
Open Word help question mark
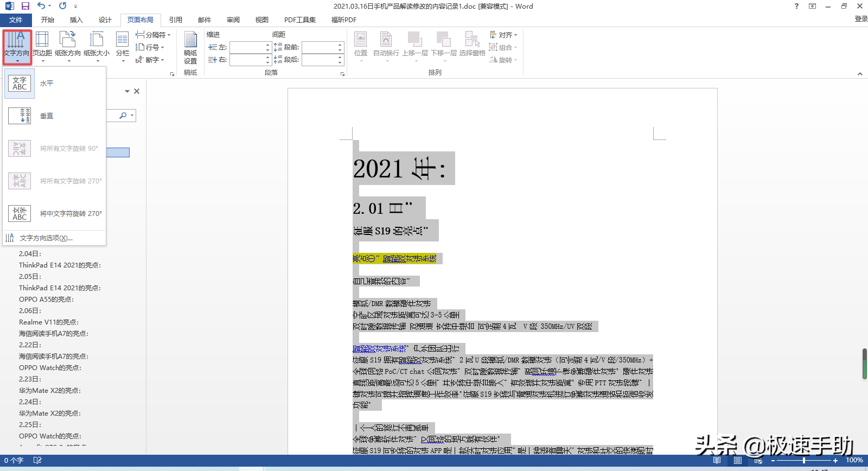pyautogui.click(x=796, y=6)
